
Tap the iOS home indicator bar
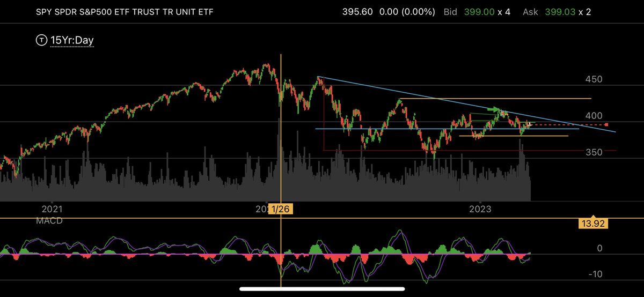321,288
